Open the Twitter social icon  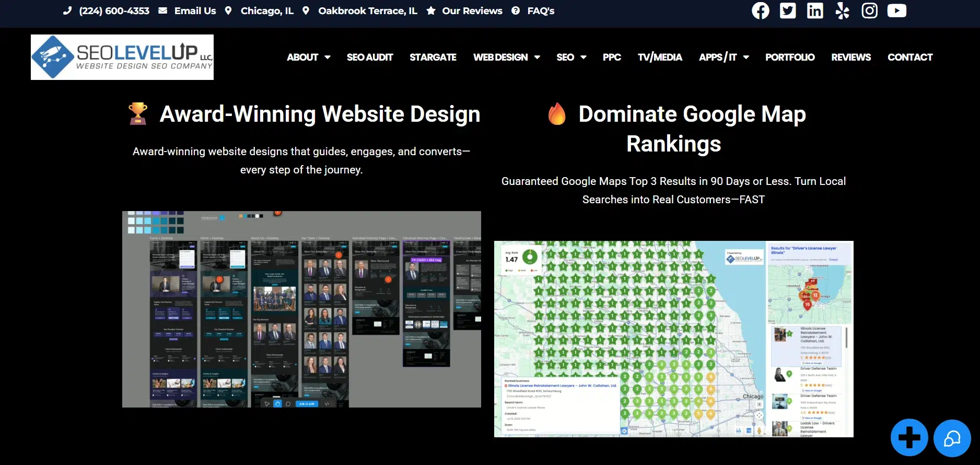click(x=788, y=10)
